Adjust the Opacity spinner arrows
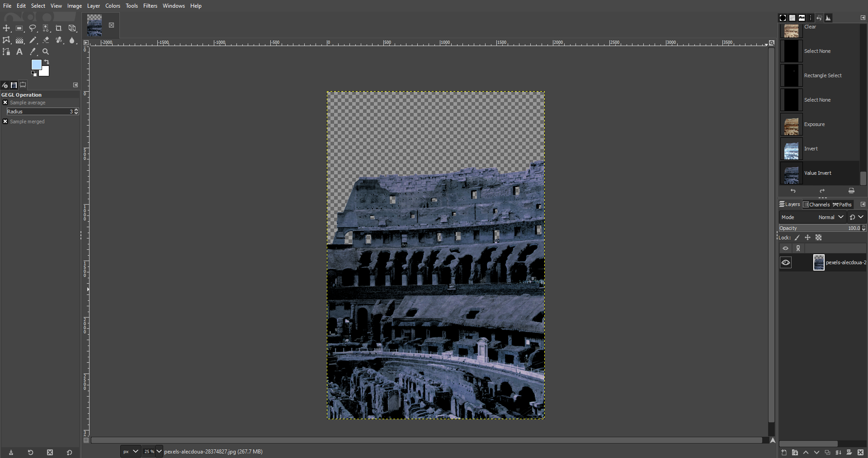Viewport: 868px width, 458px height. [864, 228]
